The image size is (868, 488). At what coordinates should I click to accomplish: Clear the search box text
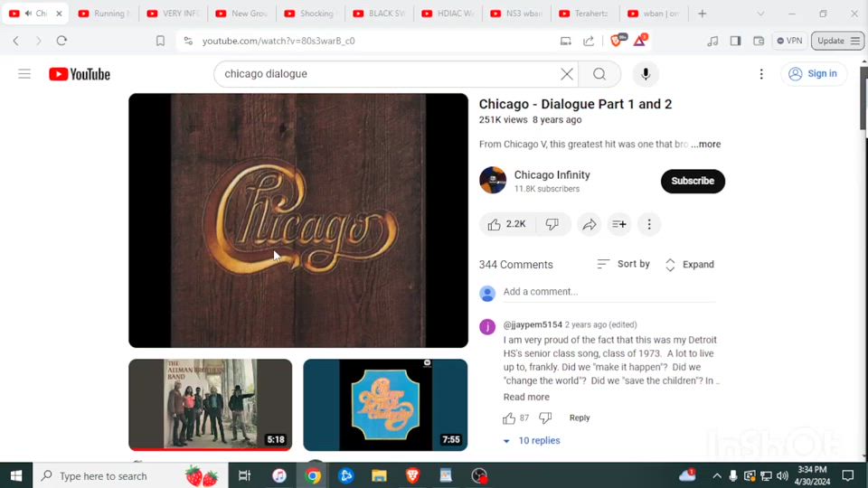click(x=567, y=74)
